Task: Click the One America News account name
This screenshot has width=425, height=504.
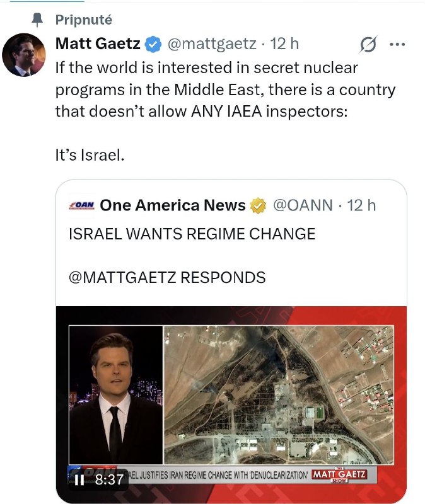Action: [x=173, y=205]
